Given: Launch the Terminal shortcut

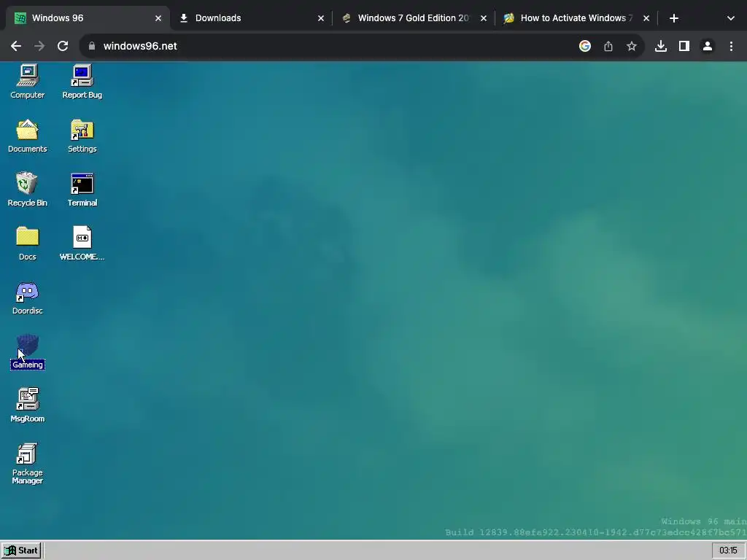Looking at the screenshot, I should [82, 190].
